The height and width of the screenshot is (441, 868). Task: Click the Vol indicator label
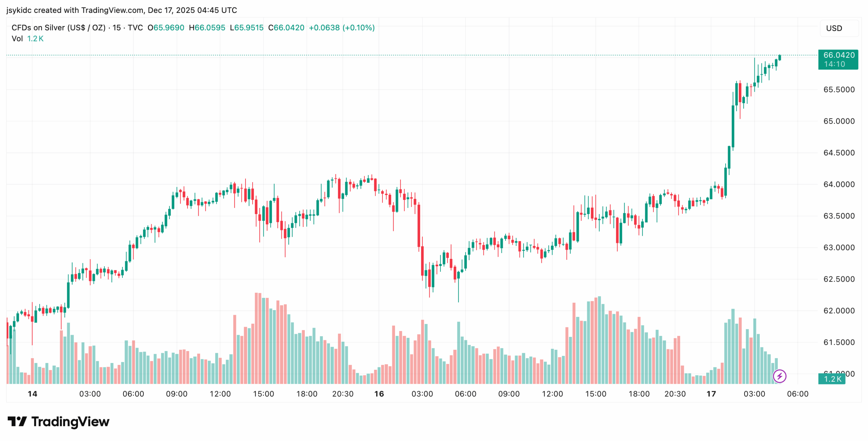(x=17, y=39)
